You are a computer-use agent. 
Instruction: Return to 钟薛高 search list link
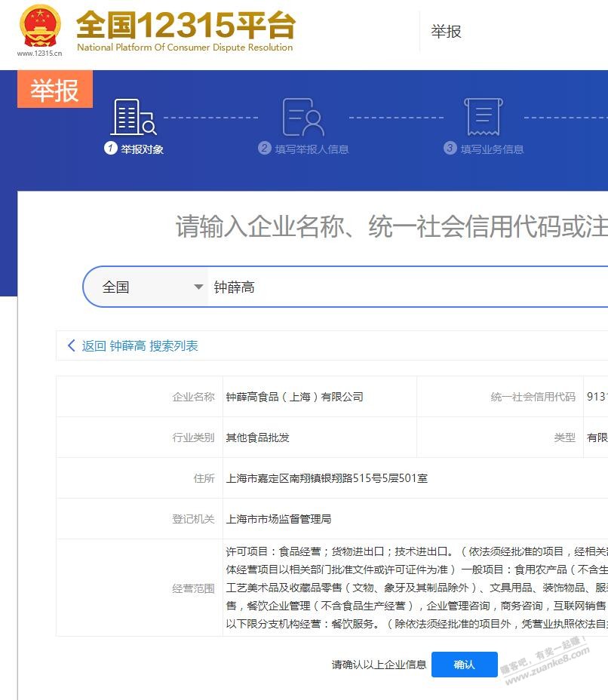[x=140, y=345]
